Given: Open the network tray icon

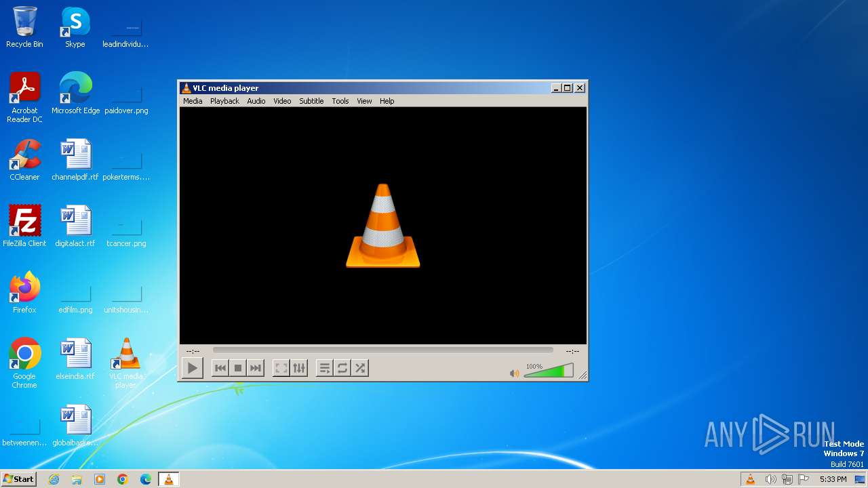Looking at the screenshot, I should pos(787,479).
